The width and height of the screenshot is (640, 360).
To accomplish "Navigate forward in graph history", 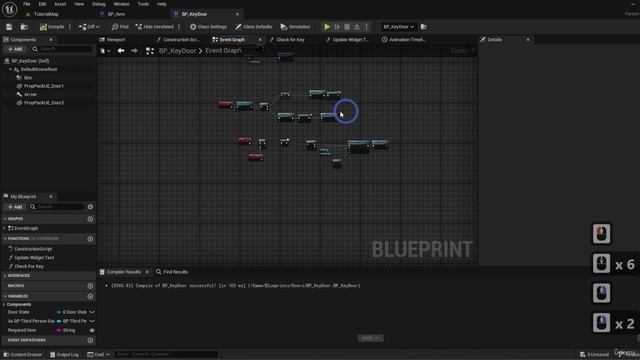I will click(134, 51).
